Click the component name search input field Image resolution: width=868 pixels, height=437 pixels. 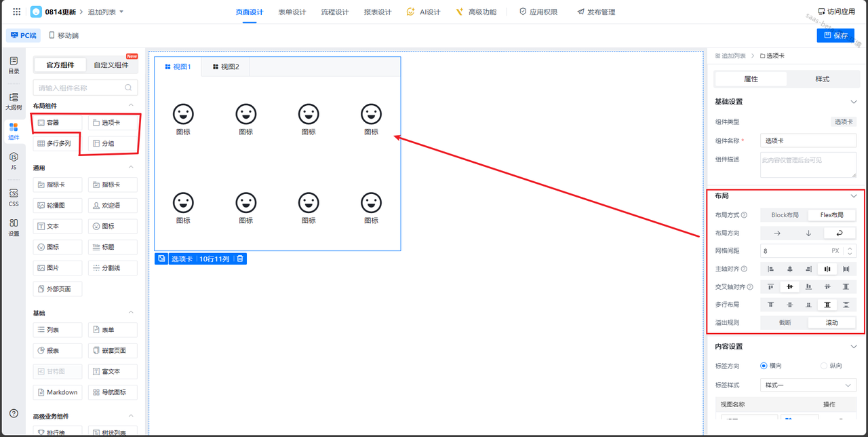point(80,88)
